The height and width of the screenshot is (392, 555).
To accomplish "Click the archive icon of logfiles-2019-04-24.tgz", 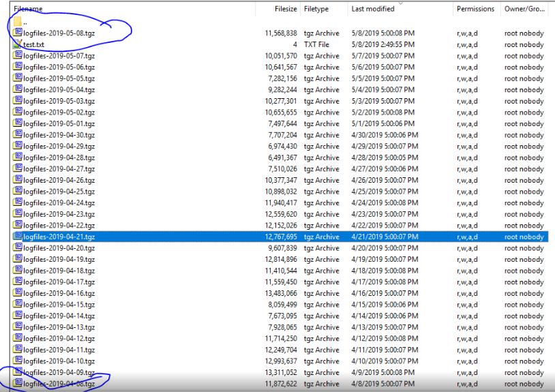I will pos(17,202).
